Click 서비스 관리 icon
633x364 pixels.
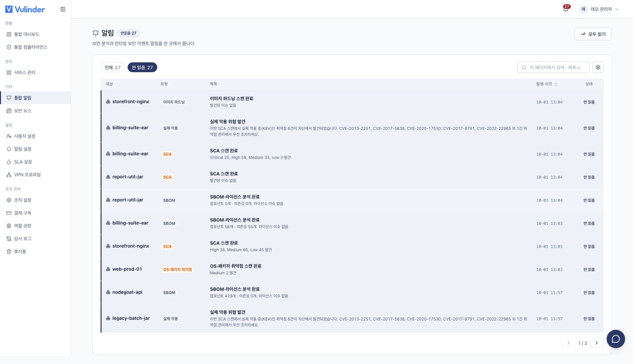click(x=9, y=73)
